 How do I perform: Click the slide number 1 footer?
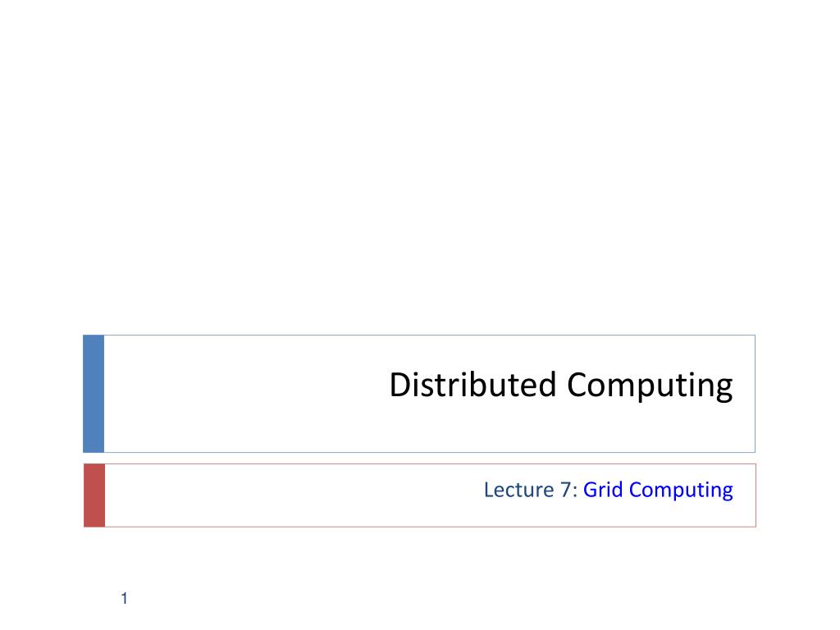click(125, 598)
